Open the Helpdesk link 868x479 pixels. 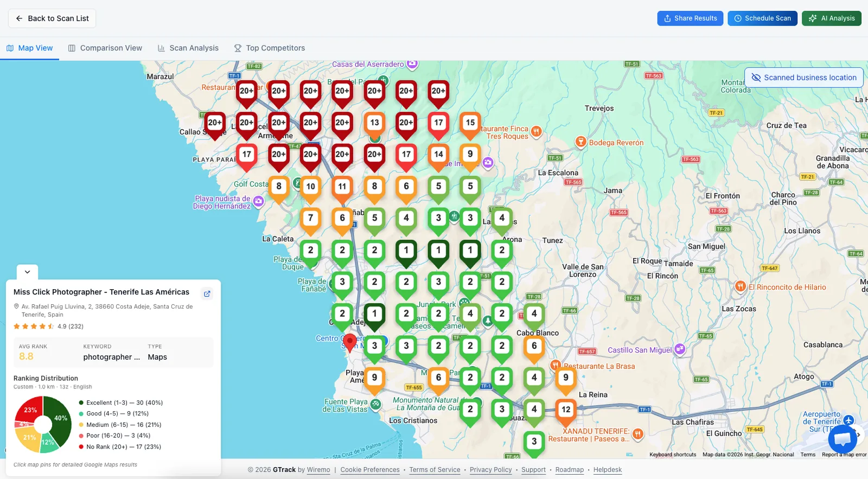pyautogui.click(x=608, y=470)
